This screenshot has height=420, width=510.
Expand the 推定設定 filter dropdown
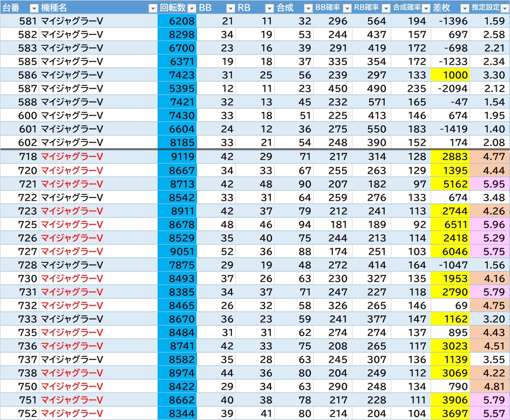504,8
